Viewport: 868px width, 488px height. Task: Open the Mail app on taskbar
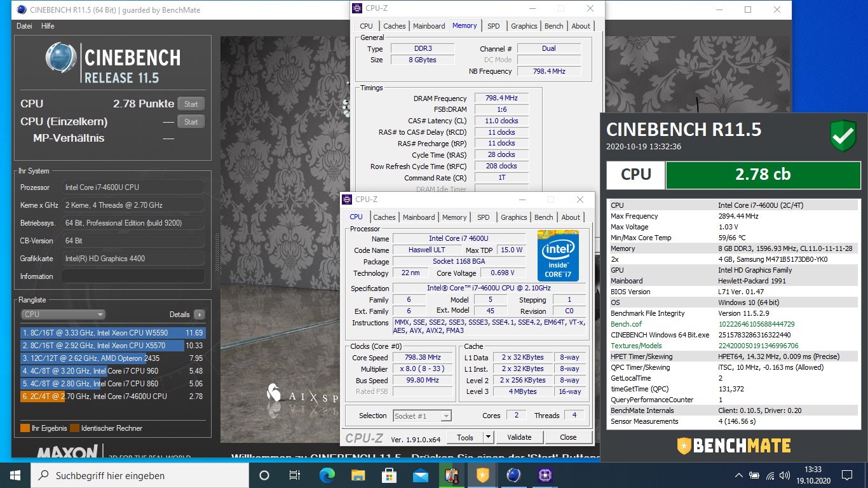pyautogui.click(x=420, y=475)
